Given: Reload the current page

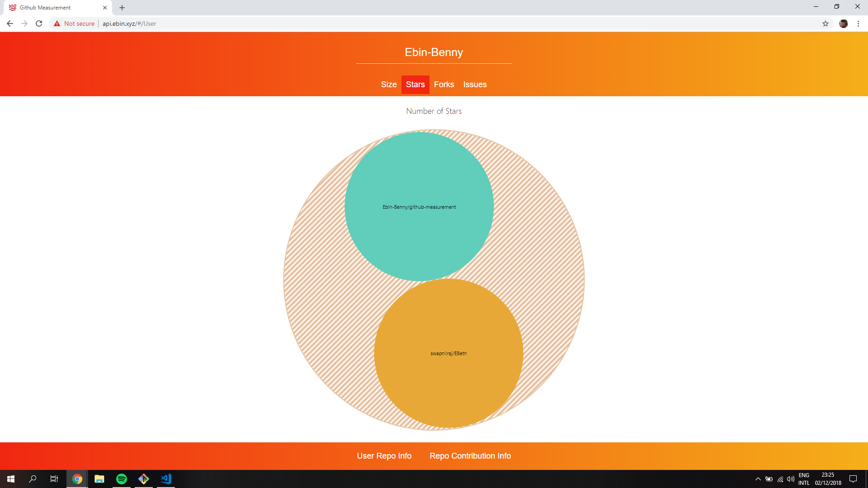Looking at the screenshot, I should 39,23.
